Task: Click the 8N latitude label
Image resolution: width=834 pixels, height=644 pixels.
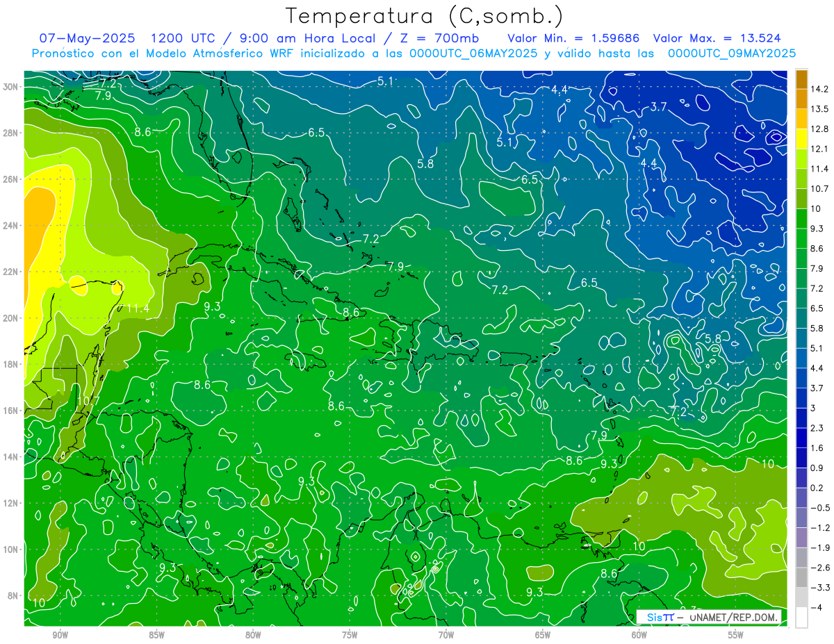Action: (x=13, y=595)
